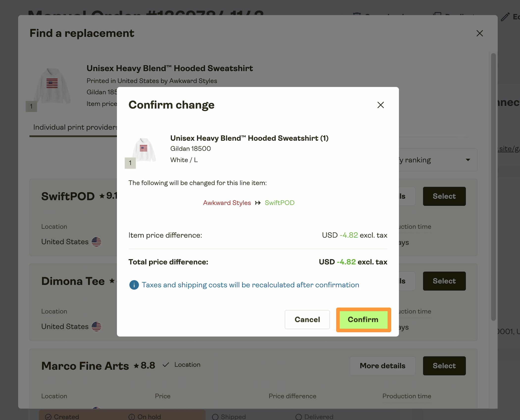The image size is (520, 420).
Task: Select Dimona Tee print provider
Action: click(x=444, y=281)
